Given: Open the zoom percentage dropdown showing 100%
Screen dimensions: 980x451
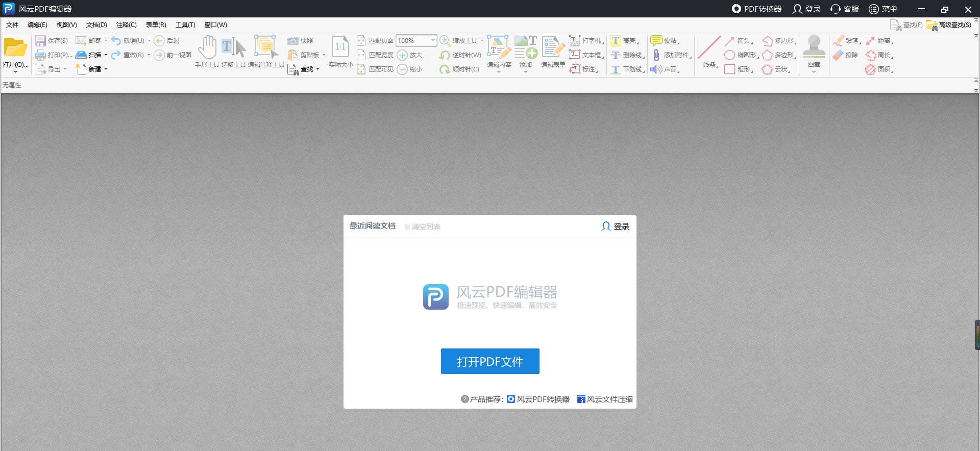Looking at the screenshot, I should coord(433,41).
